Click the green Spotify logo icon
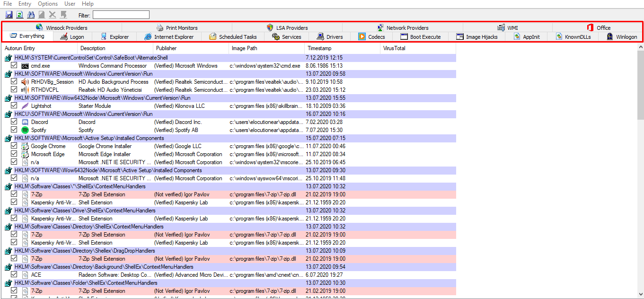644x299 pixels. point(25,130)
